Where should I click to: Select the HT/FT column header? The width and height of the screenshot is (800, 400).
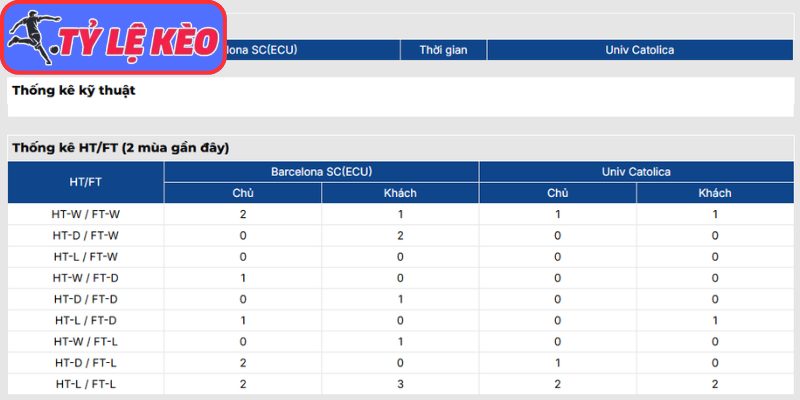(x=85, y=182)
